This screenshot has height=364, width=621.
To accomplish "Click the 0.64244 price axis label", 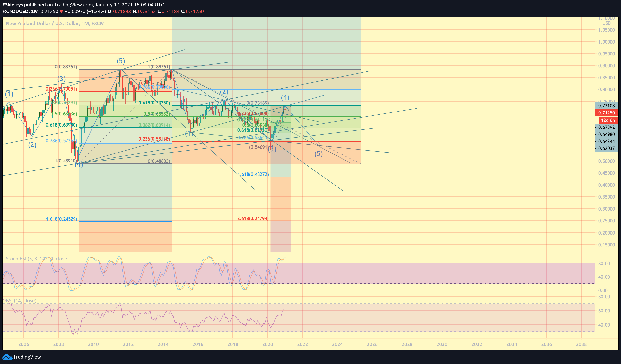I will click(607, 141).
